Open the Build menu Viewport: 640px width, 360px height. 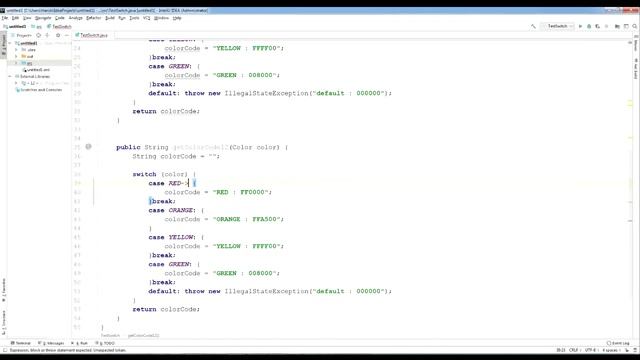pyautogui.click(x=110, y=18)
